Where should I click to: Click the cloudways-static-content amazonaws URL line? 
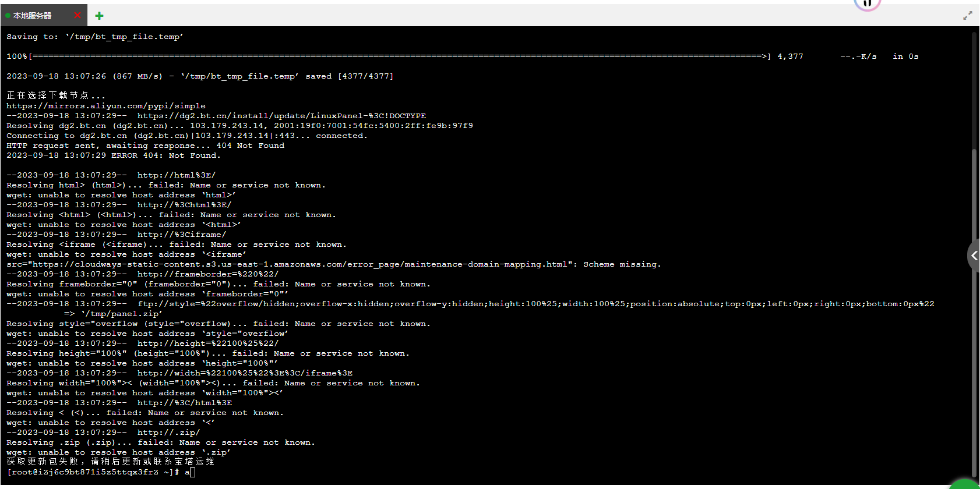(334, 264)
